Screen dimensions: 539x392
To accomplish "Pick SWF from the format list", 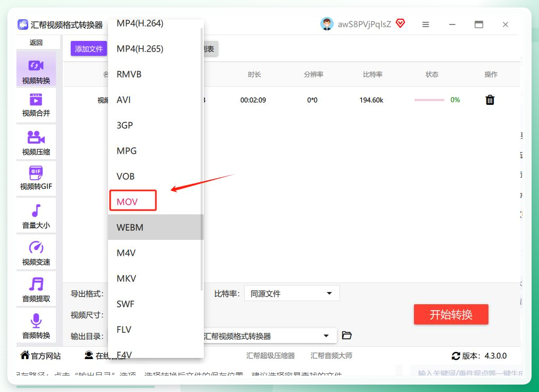I will coord(155,304).
